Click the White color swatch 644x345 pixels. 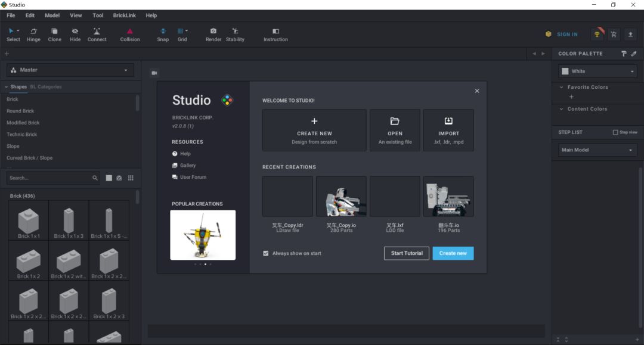(565, 72)
